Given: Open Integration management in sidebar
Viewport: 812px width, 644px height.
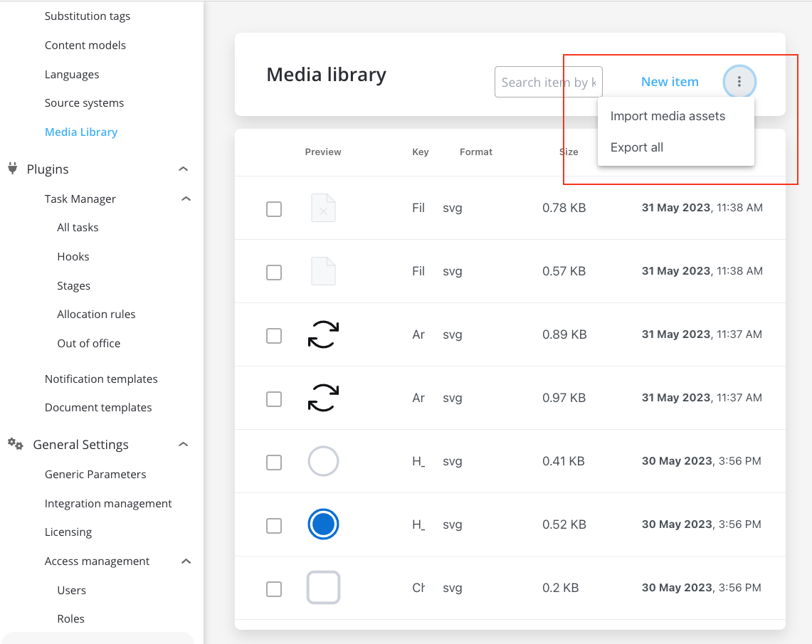Looking at the screenshot, I should click(107, 503).
